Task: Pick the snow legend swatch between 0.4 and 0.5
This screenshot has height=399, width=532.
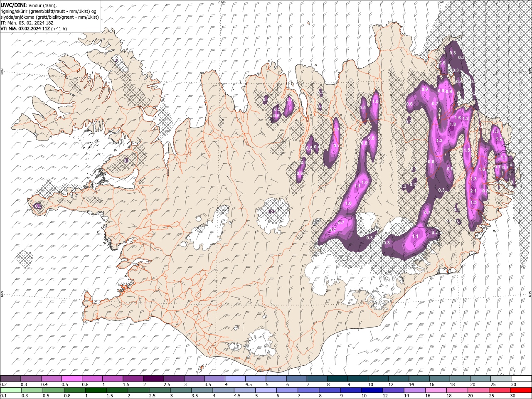Action: [52, 379]
